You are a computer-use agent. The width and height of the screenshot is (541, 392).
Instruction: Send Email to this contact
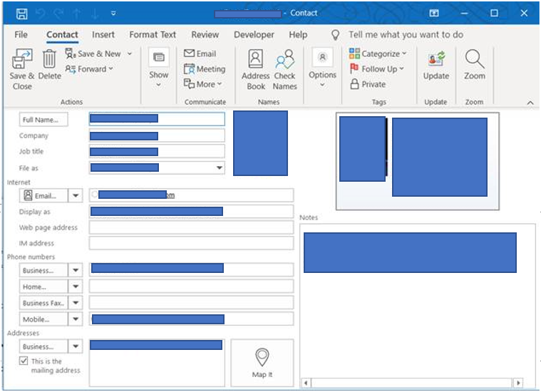[x=200, y=53]
